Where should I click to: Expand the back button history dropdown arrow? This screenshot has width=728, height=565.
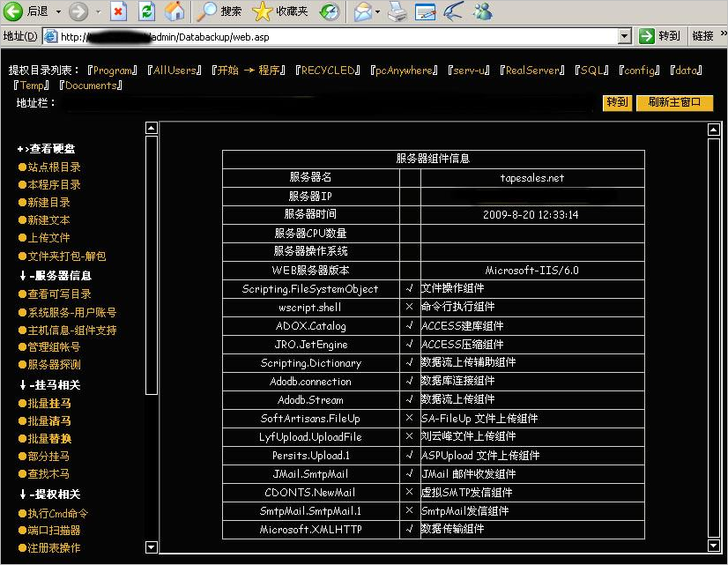pyautogui.click(x=56, y=11)
